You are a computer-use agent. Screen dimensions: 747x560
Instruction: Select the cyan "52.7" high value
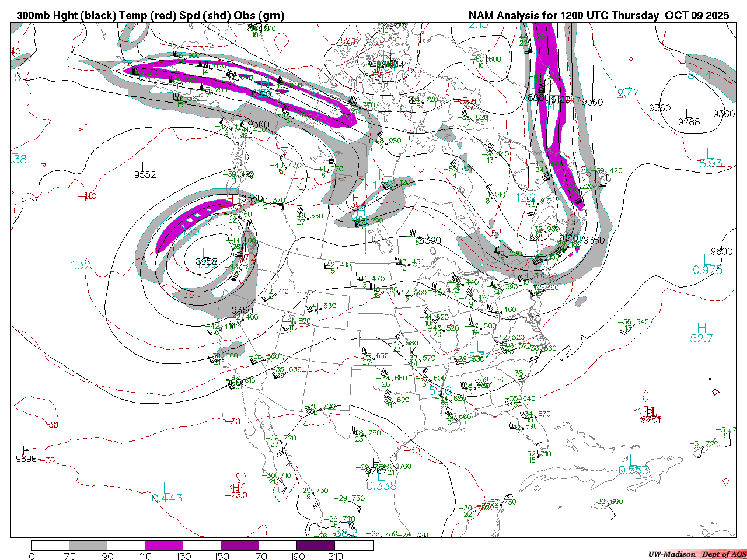pyautogui.click(x=701, y=338)
